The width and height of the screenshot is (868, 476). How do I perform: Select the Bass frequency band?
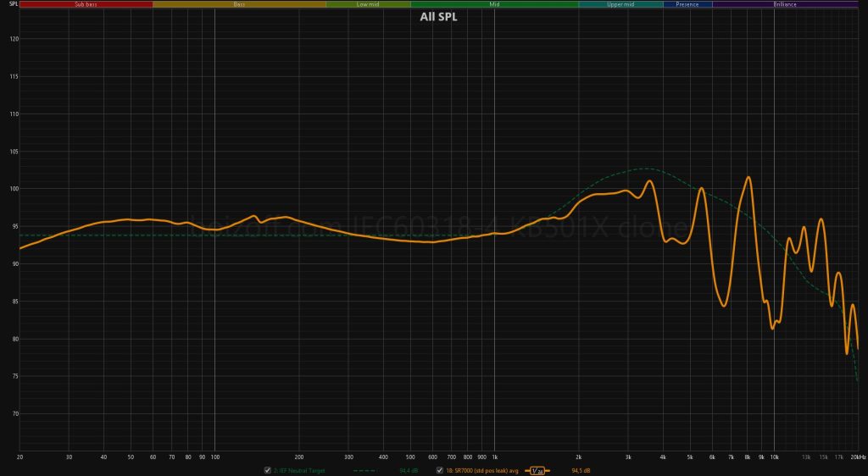(x=239, y=4)
